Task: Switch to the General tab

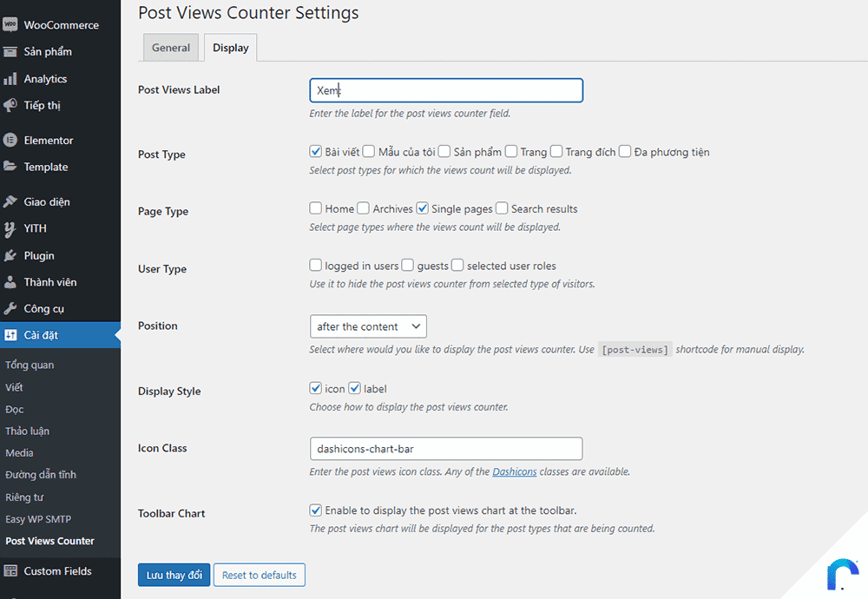Action: (170, 48)
